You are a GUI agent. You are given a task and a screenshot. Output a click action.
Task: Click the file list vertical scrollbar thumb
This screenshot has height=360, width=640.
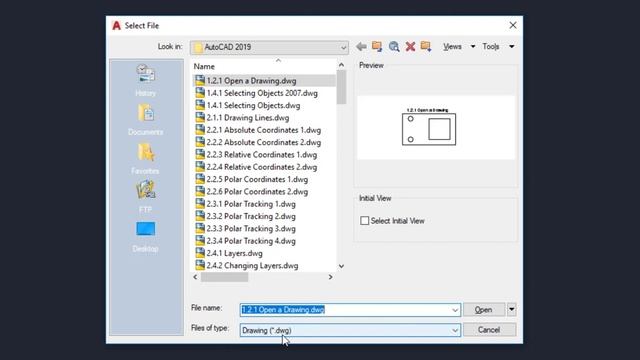342,87
